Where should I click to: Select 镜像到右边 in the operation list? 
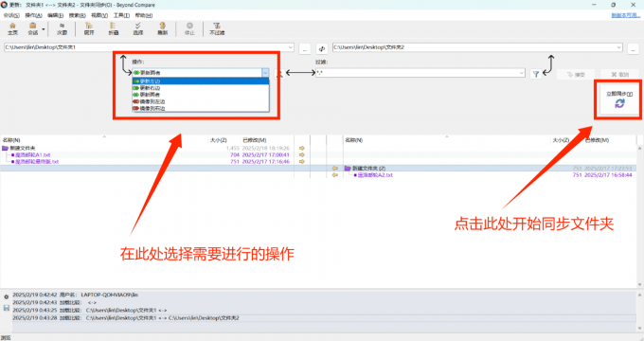pyautogui.click(x=201, y=108)
